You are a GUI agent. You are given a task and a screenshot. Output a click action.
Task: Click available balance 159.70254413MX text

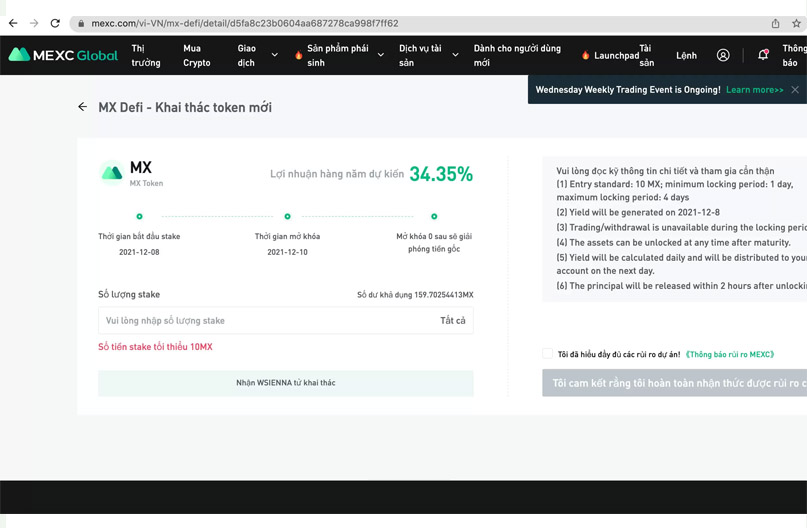coord(415,295)
